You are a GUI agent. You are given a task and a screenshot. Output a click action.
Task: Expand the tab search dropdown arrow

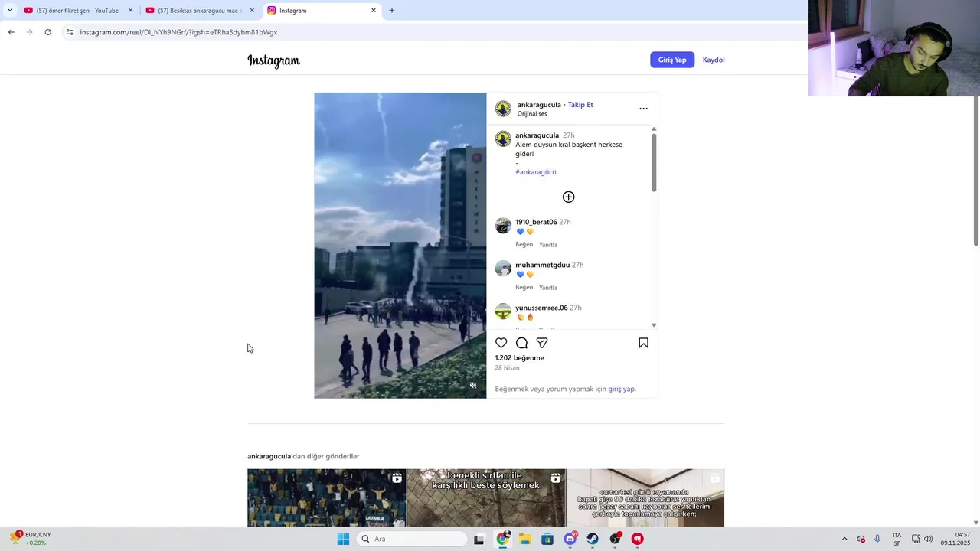pos(10,11)
